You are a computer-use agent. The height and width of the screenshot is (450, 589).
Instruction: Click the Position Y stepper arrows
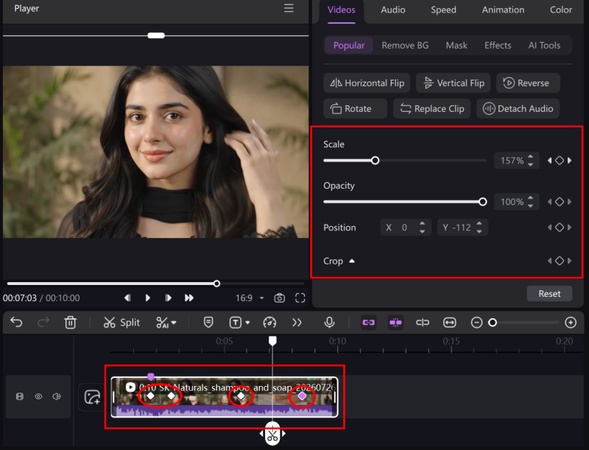[479, 228]
